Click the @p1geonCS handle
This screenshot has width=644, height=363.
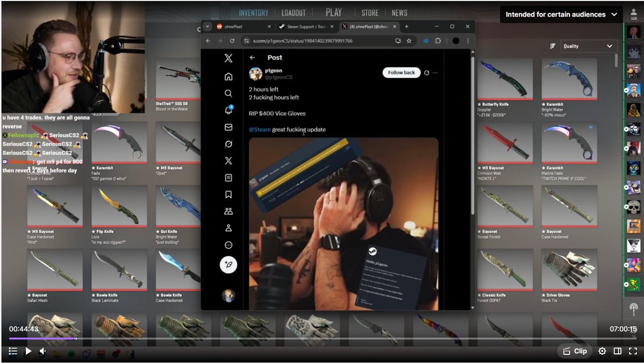click(x=279, y=77)
